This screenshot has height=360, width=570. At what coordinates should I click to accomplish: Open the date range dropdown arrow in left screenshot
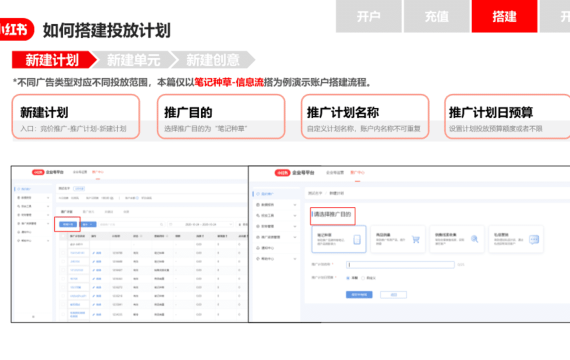coord(230,224)
